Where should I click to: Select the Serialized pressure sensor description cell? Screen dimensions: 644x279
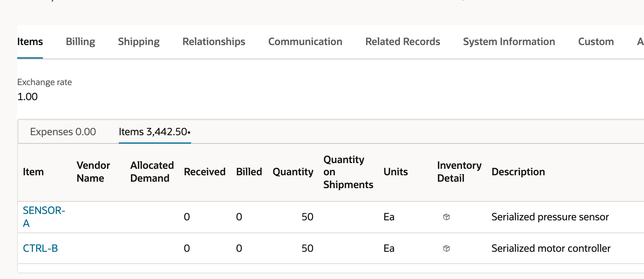(550, 217)
